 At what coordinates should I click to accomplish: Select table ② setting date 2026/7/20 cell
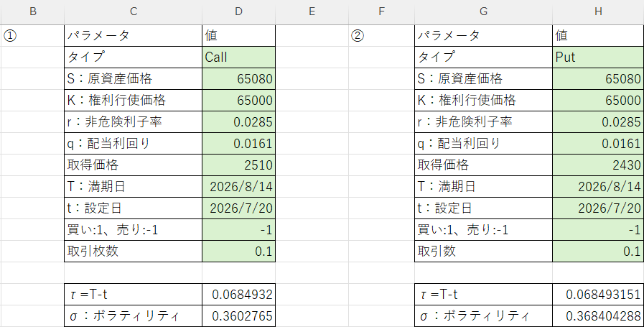click(598, 208)
